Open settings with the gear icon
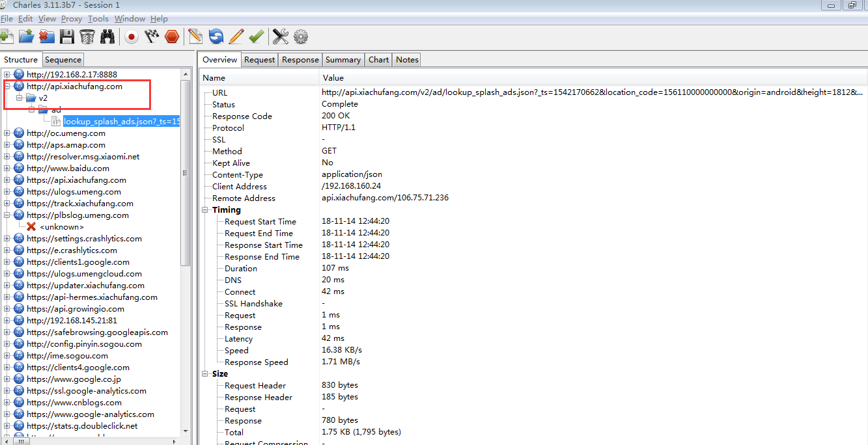This screenshot has height=445, width=868. pyautogui.click(x=301, y=36)
